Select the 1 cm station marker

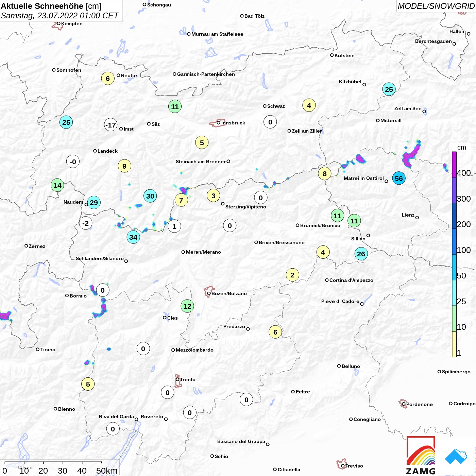(174, 226)
